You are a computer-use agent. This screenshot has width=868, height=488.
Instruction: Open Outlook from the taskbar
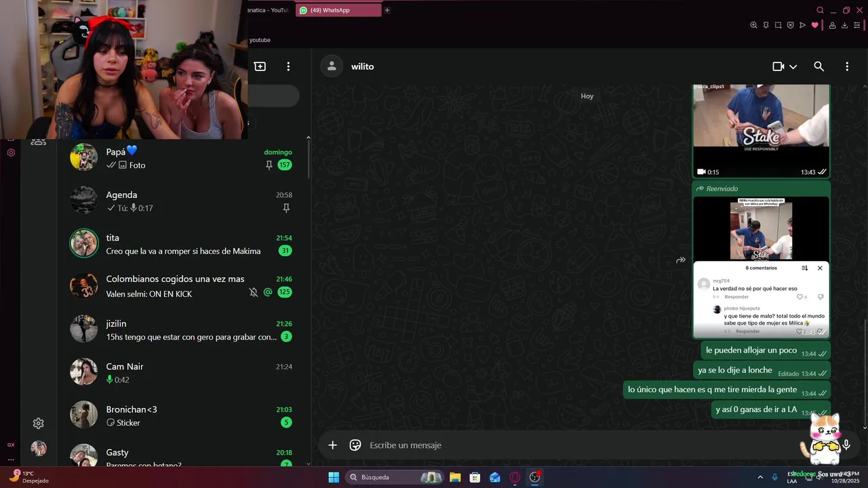pos(495,477)
